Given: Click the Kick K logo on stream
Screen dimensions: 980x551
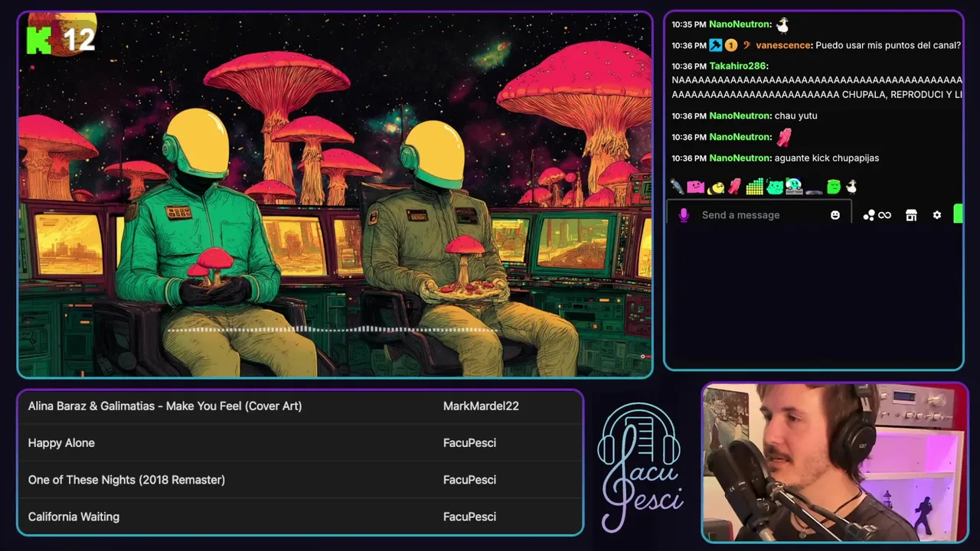Looking at the screenshot, I should pos(38,40).
